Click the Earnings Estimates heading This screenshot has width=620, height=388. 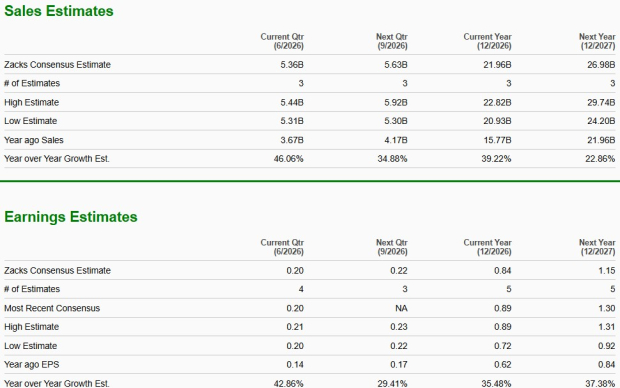point(71,217)
